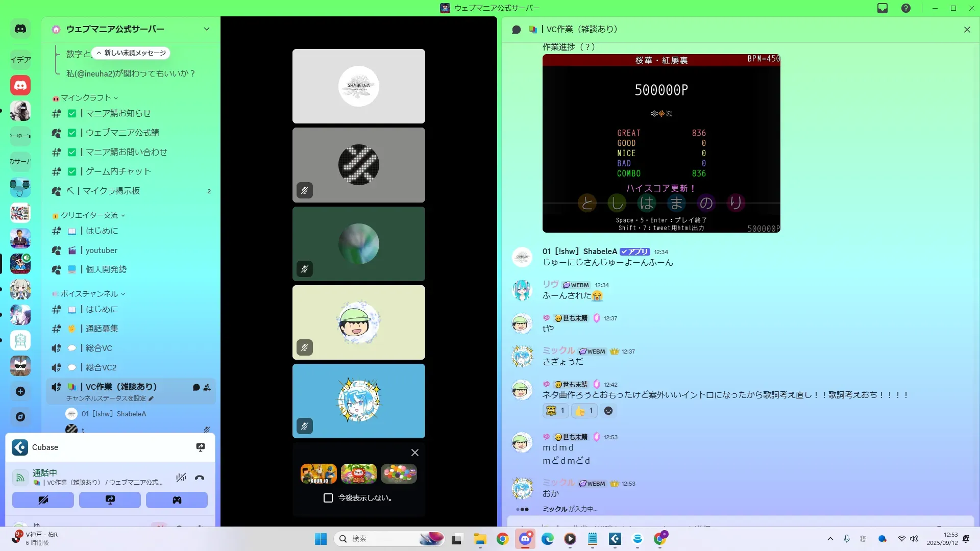Open Discover servers compass icon
The image size is (980, 551).
click(20, 417)
